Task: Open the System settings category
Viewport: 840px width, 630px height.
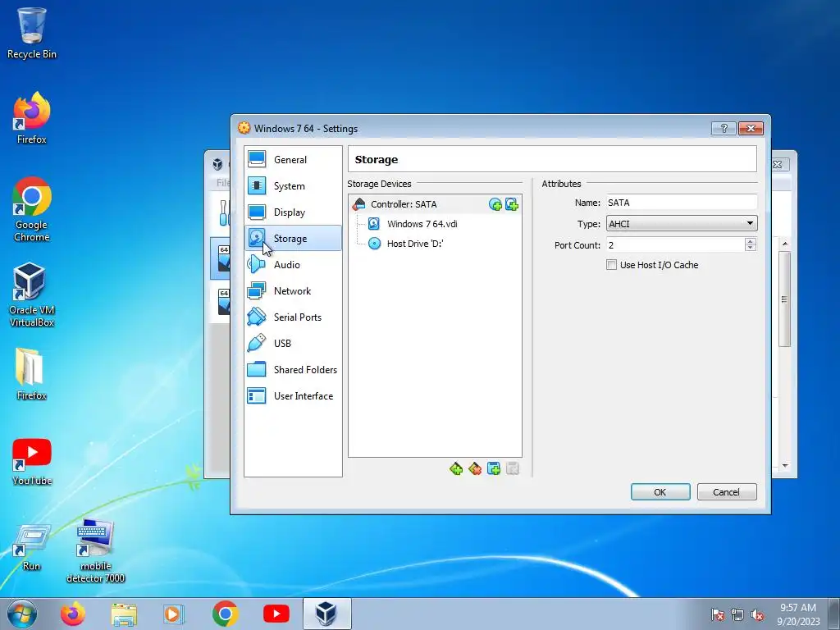Action: 293,186
